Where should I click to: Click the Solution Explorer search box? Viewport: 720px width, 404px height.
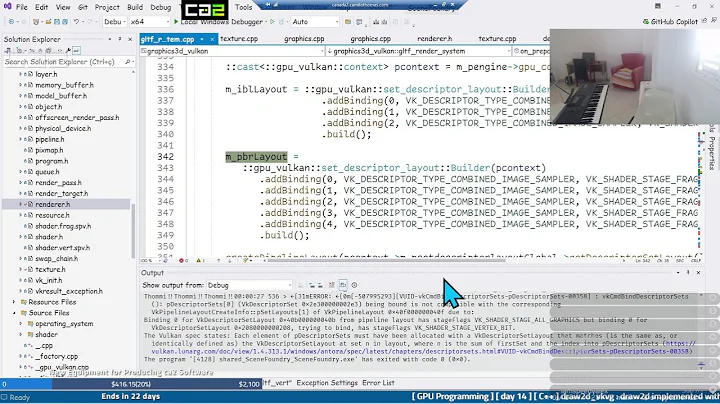(x=68, y=62)
